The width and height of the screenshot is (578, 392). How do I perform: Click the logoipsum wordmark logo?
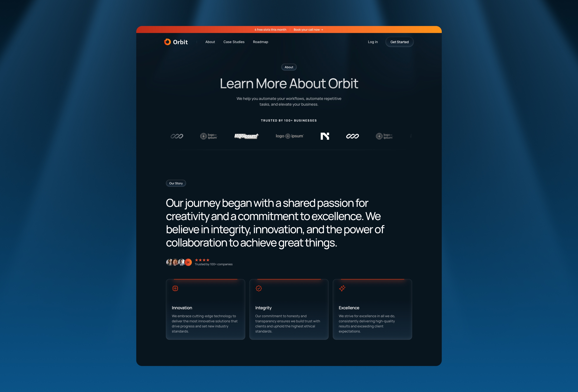(246, 136)
